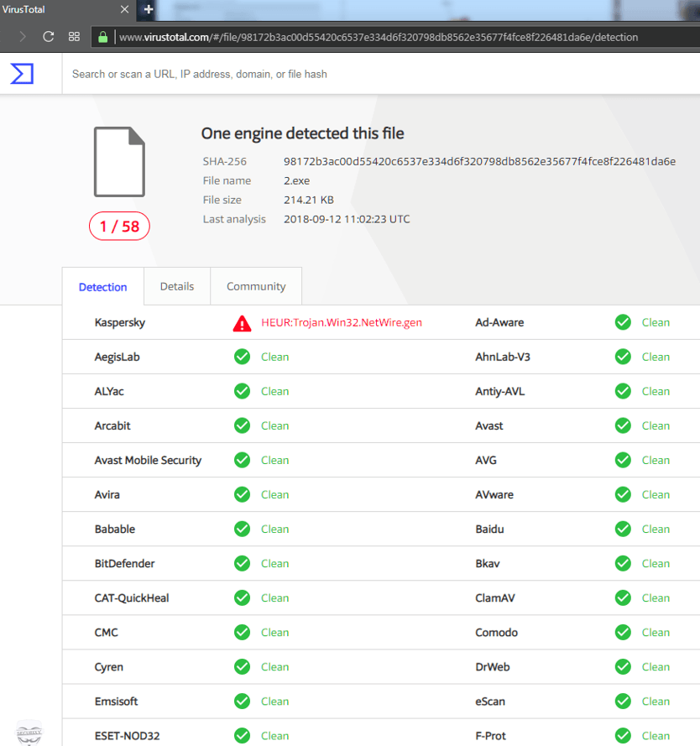The width and height of the screenshot is (700, 746).
Task: Click the green checkmark for CAT-QuickHeal
Action: (243, 598)
